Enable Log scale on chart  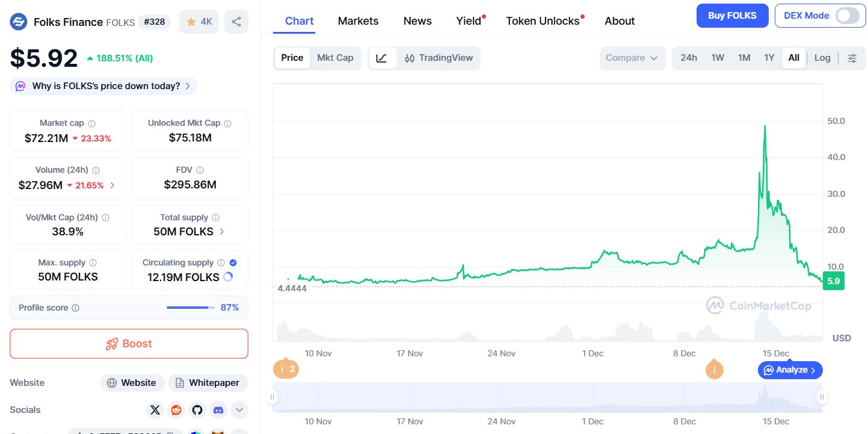point(822,58)
